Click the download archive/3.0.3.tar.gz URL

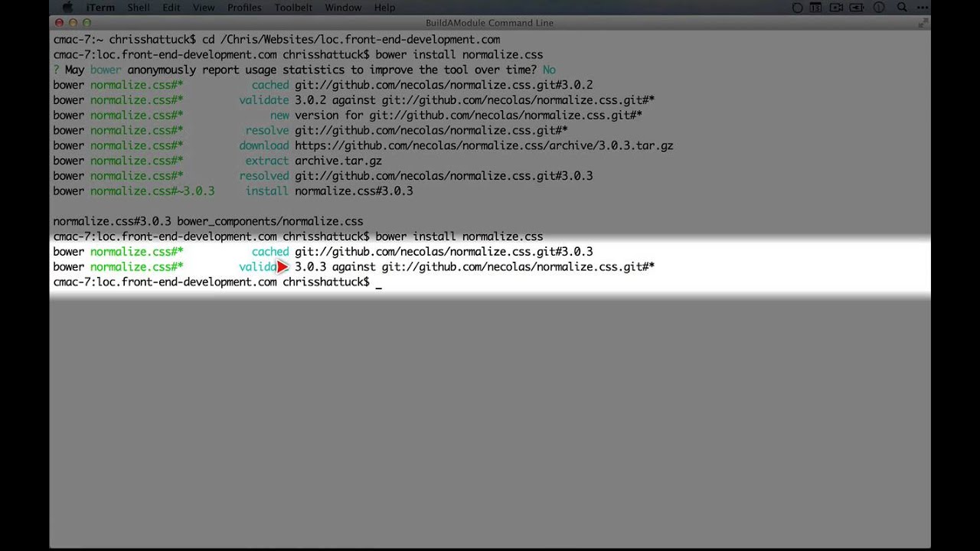(484, 145)
